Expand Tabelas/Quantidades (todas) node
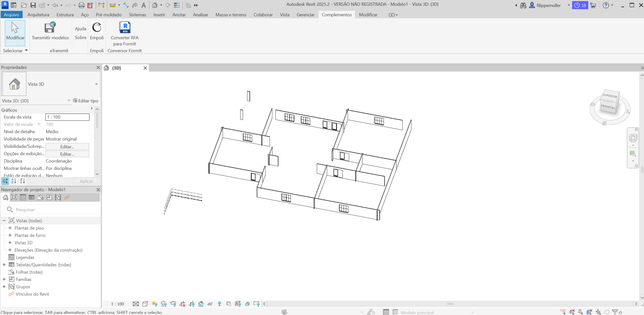This screenshot has height=315, width=644. tap(4, 265)
